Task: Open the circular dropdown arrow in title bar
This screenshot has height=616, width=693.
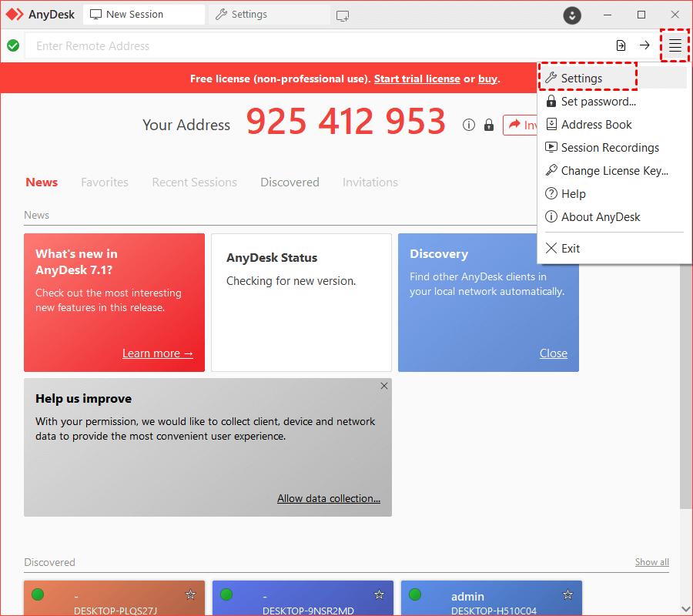Action: 571,15
